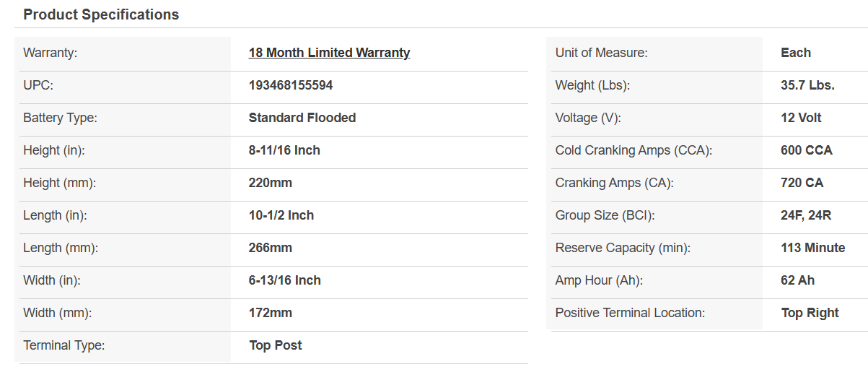This screenshot has height=367, width=868.
Task: Click the 35.7 Lbs. weight value
Action: 807,85
